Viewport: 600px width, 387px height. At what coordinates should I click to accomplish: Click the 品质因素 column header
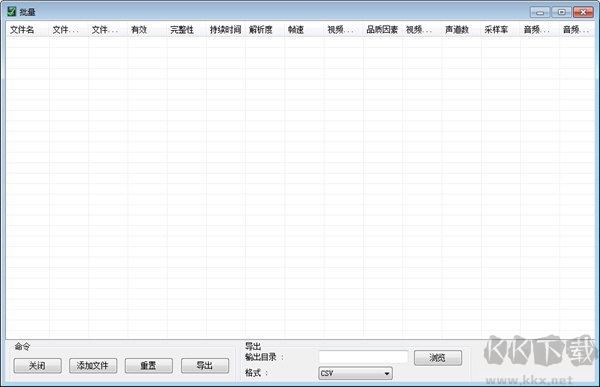383,30
